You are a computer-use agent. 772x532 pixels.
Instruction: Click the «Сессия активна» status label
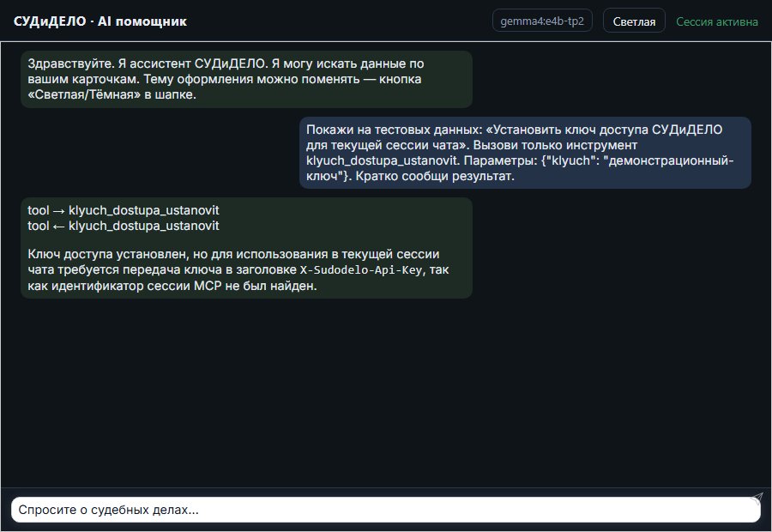(717, 21)
